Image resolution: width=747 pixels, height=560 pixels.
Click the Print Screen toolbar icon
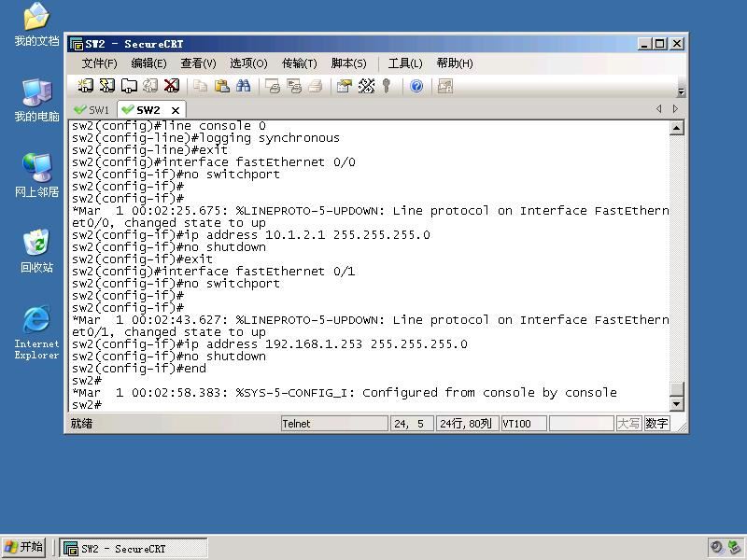tap(272, 86)
